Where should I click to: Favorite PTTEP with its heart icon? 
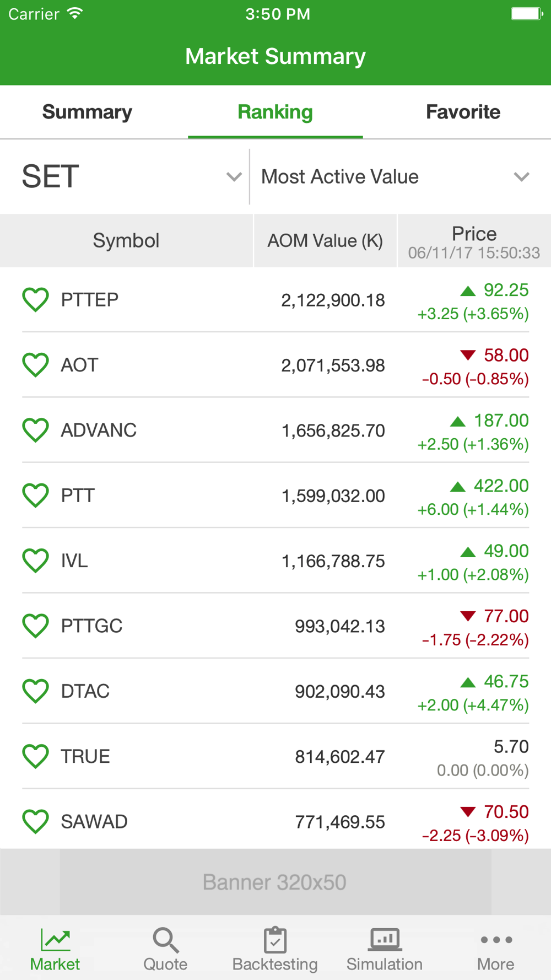pyautogui.click(x=36, y=300)
